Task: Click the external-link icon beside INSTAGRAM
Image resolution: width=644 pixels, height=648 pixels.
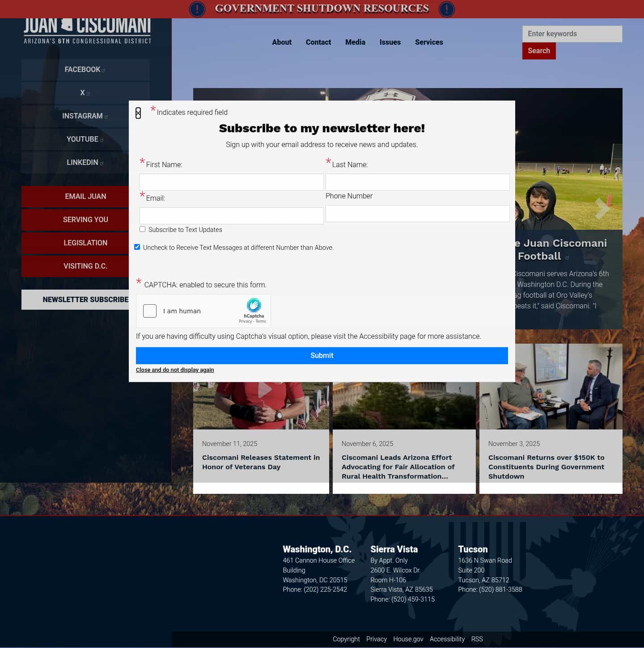Action: pyautogui.click(x=106, y=116)
